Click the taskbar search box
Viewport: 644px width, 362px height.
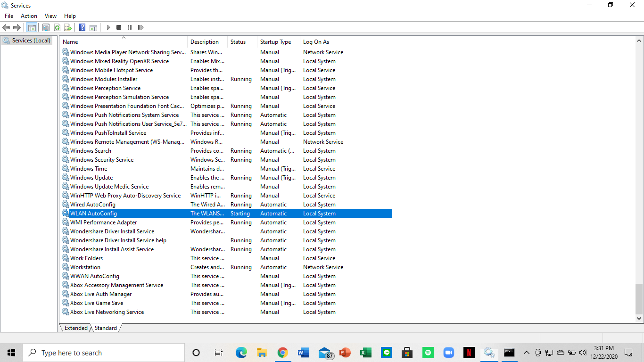point(104,353)
